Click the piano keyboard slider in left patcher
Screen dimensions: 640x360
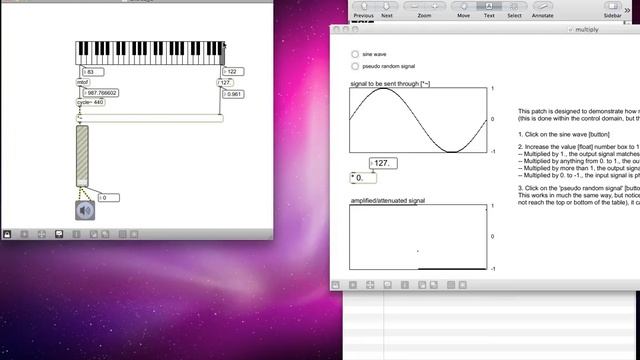point(150,53)
